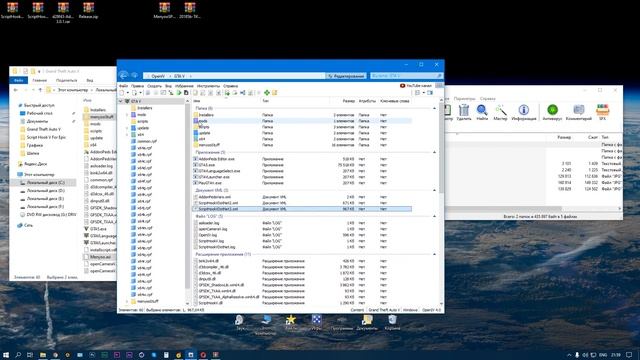Click the OpenIV blue back arrow button

[x=124, y=76]
